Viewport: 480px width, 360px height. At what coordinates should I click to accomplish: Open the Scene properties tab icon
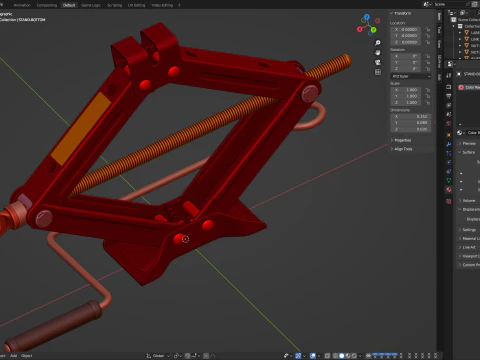point(449,114)
